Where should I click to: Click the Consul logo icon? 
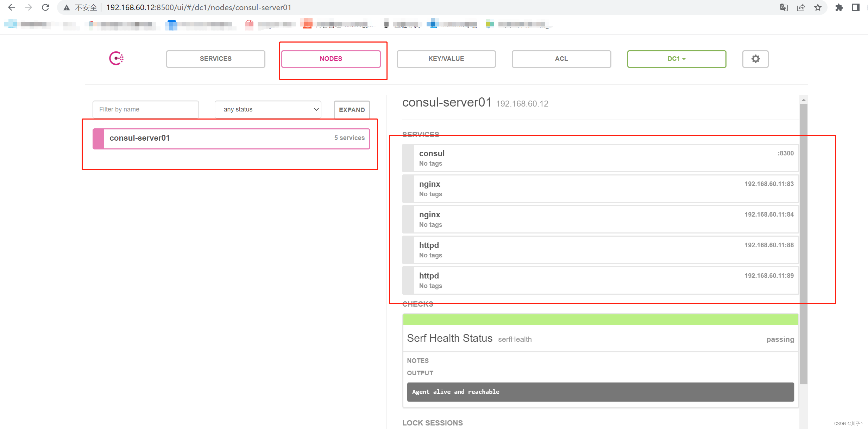pyautogui.click(x=117, y=58)
